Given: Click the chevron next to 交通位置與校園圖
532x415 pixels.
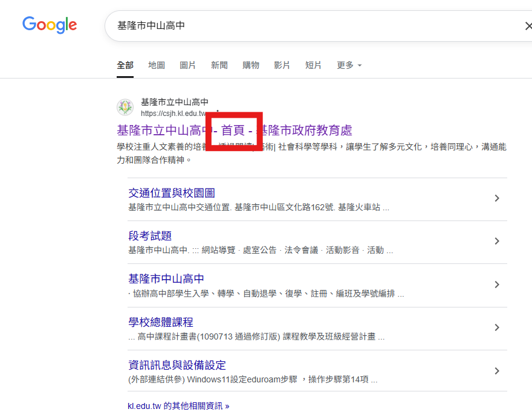Looking at the screenshot, I should point(496,198).
